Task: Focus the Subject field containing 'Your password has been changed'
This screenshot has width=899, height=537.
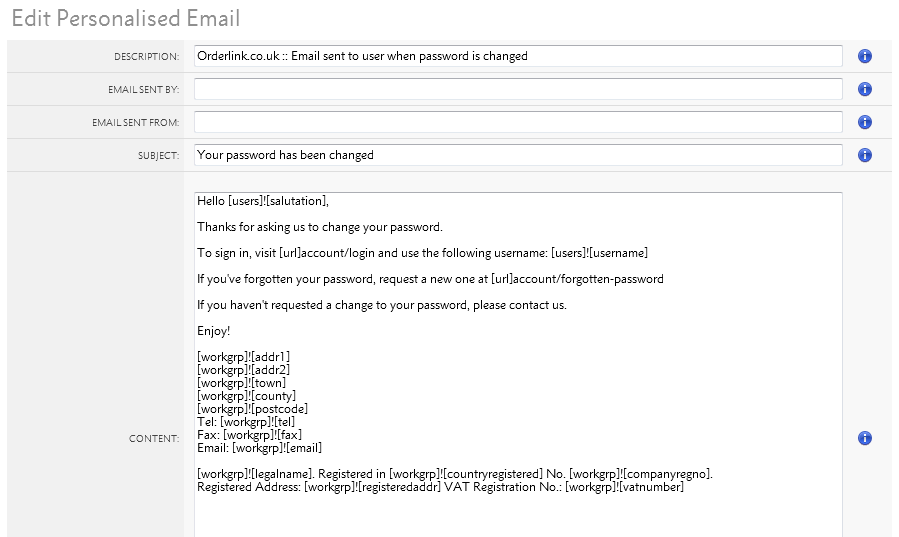Action: click(x=518, y=155)
